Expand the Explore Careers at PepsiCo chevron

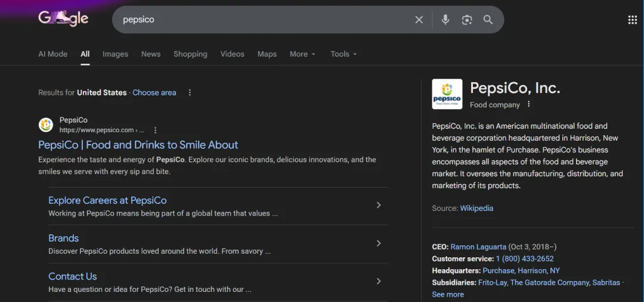379,205
